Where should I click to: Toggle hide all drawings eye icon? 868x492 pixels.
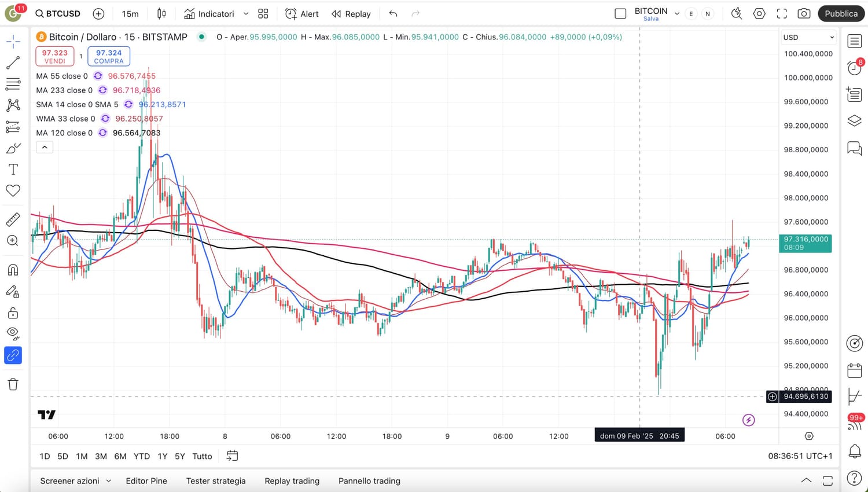pyautogui.click(x=13, y=334)
